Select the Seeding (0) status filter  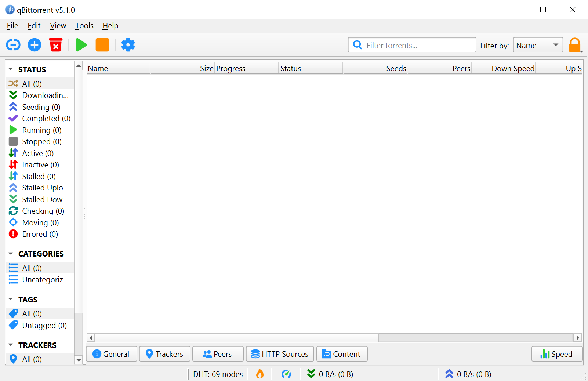(40, 107)
